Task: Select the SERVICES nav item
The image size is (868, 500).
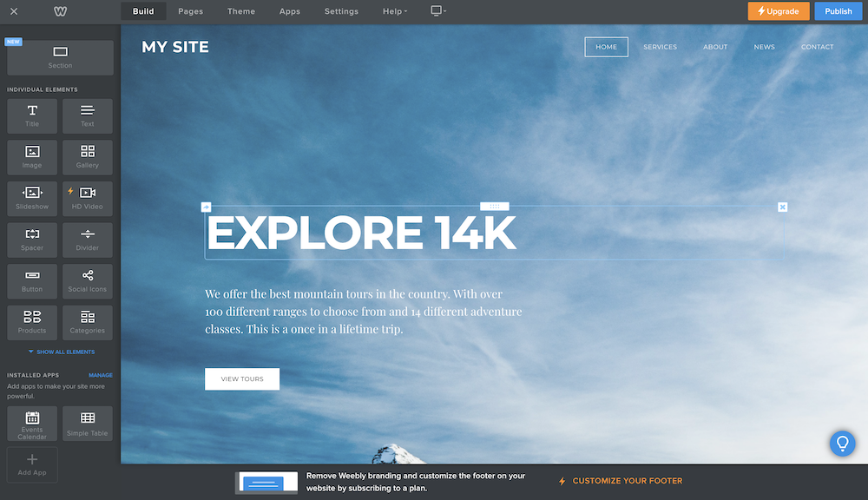Action: (660, 47)
